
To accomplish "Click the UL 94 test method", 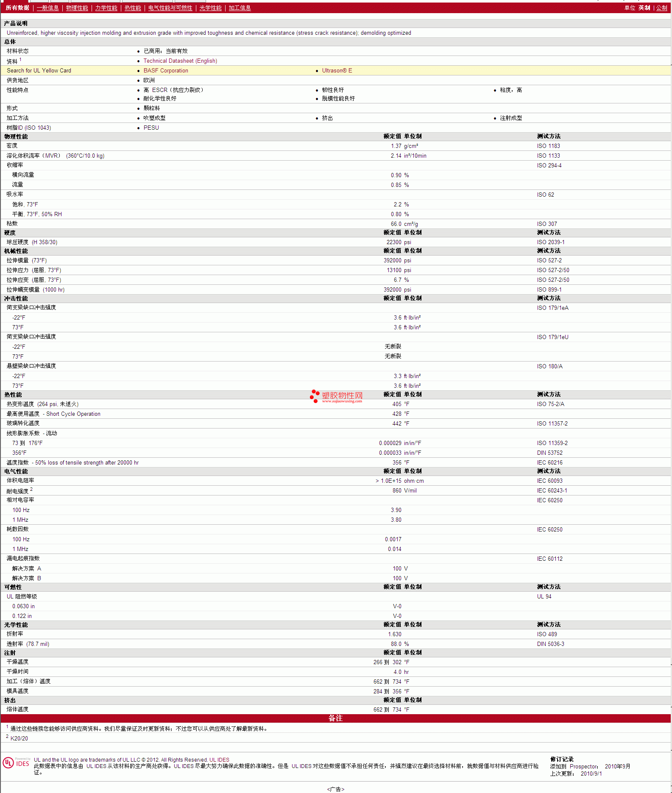I will [x=544, y=596].
